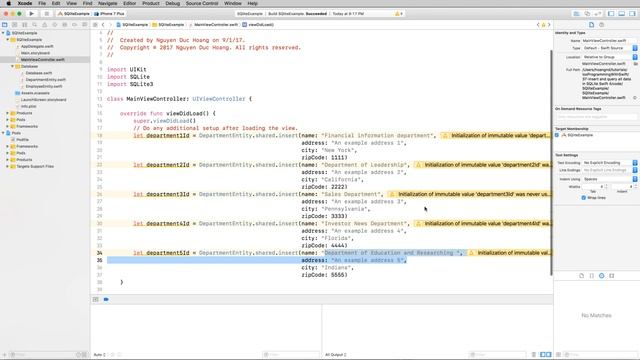
Task: Jump to the next issue arrow
Action: pyautogui.click(x=549, y=24)
